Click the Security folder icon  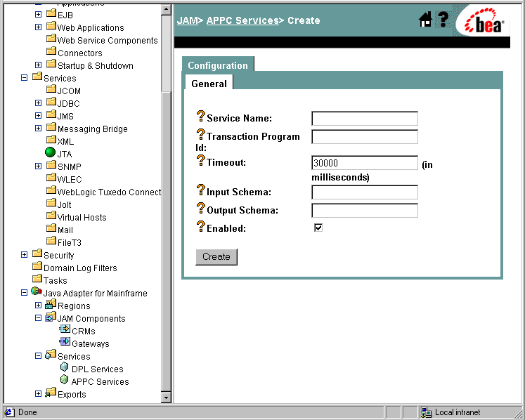click(37, 254)
